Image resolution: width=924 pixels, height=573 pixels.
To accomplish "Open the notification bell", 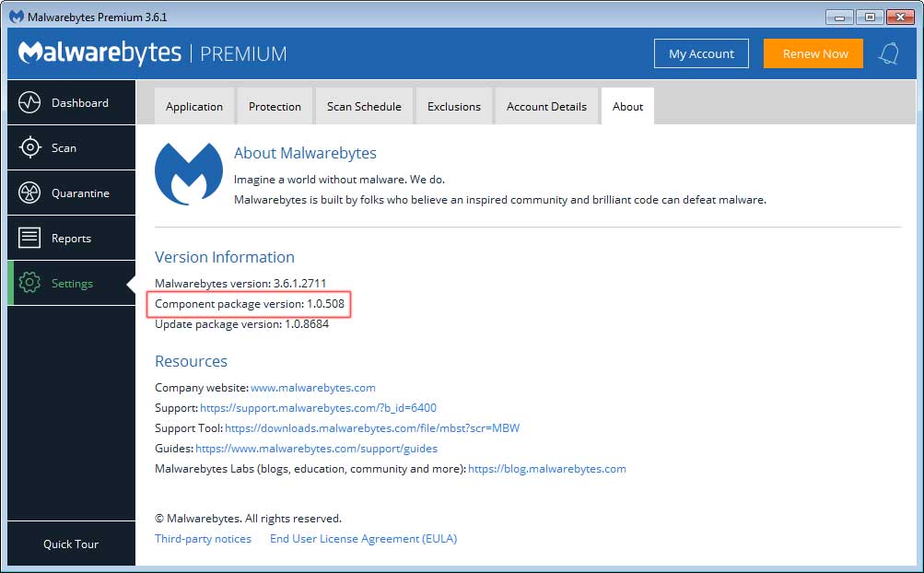I will (x=888, y=53).
